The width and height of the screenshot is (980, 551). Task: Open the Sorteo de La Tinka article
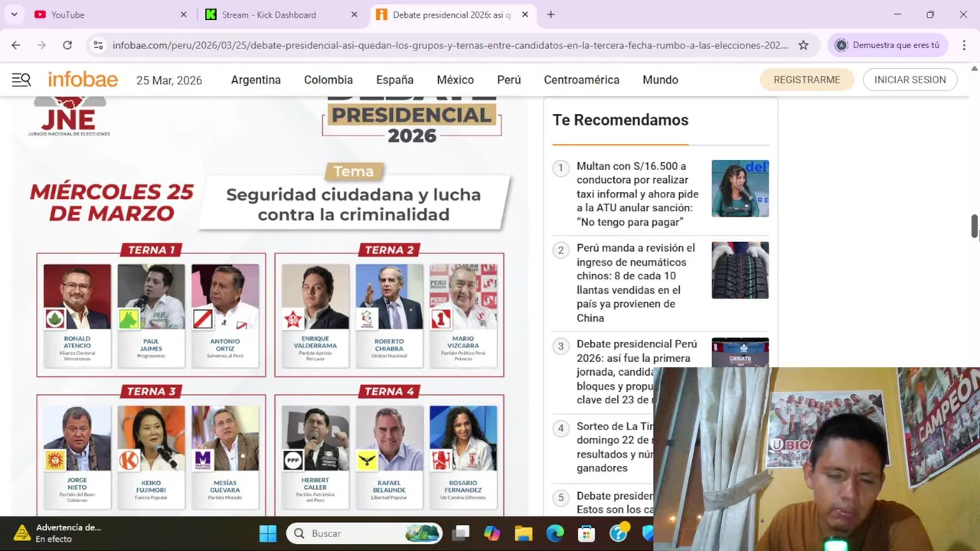tap(616, 447)
